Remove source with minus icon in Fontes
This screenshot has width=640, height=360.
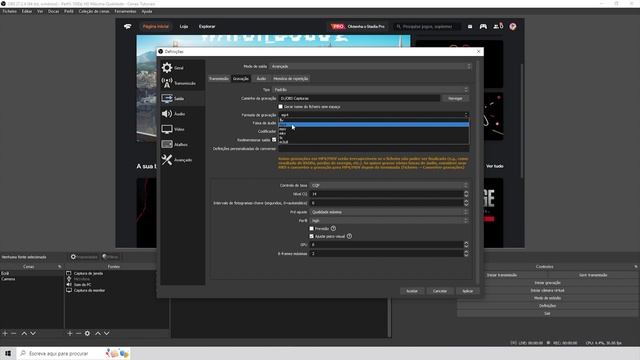[x=78, y=333]
